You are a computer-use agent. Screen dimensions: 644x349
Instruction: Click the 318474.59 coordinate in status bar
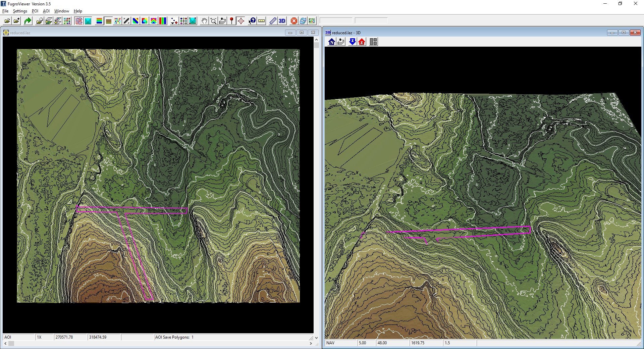98,337
